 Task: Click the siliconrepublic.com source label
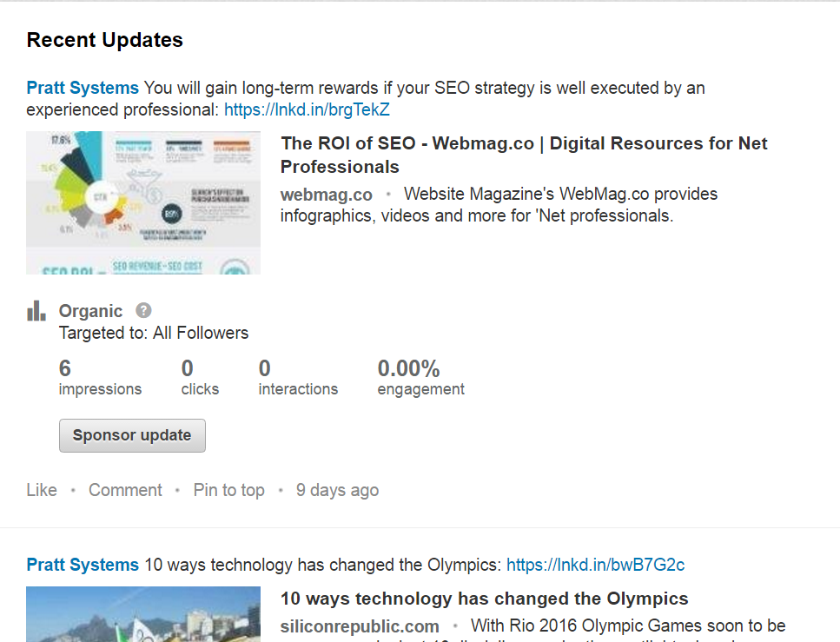click(360, 625)
